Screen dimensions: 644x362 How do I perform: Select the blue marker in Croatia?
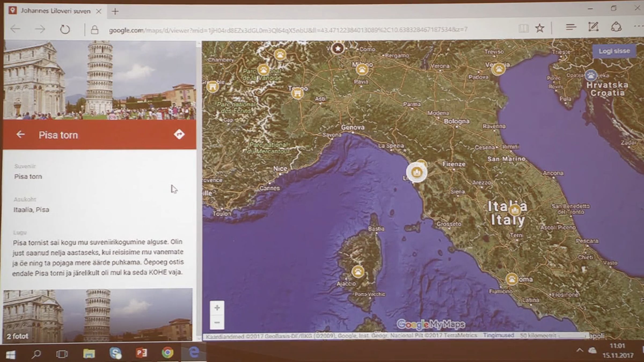(x=591, y=75)
